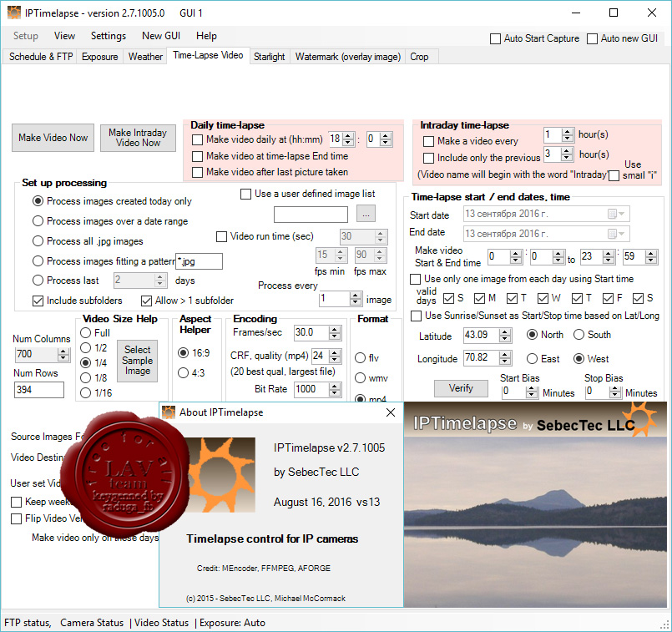
Task: Click the pattern field showing *.jpg
Action: tap(199, 261)
